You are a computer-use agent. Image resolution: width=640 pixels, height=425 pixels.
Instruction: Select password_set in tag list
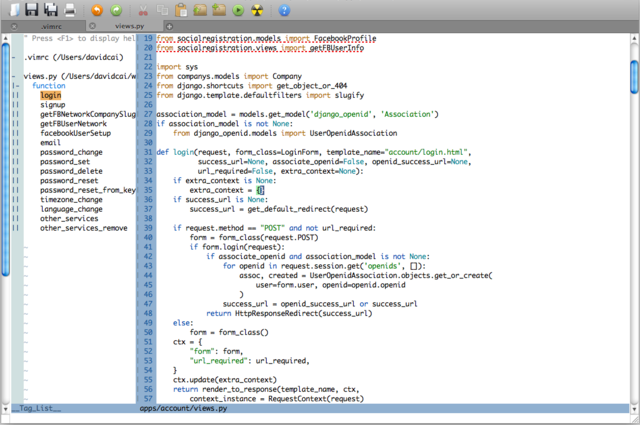(64, 162)
